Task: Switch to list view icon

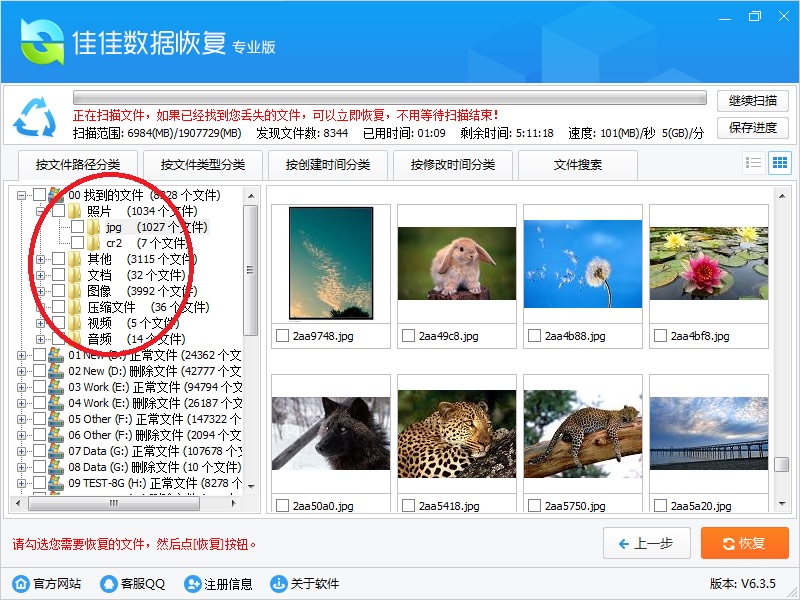Action: [754, 163]
